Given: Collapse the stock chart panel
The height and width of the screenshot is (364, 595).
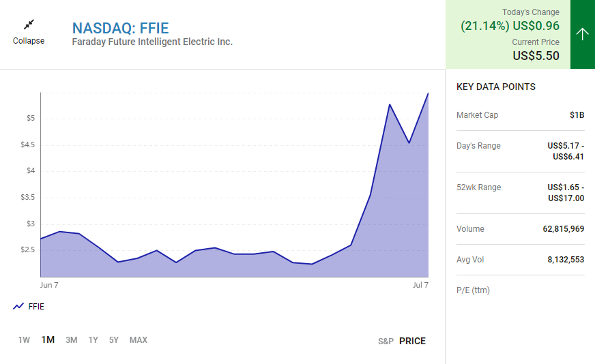Looking at the screenshot, I should [29, 40].
